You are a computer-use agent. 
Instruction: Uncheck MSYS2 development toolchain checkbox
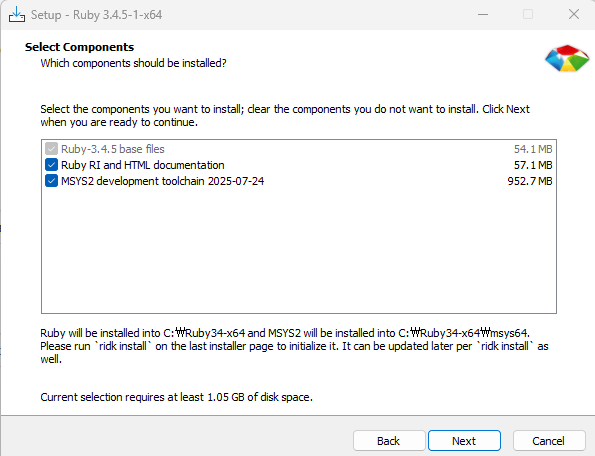point(51,181)
